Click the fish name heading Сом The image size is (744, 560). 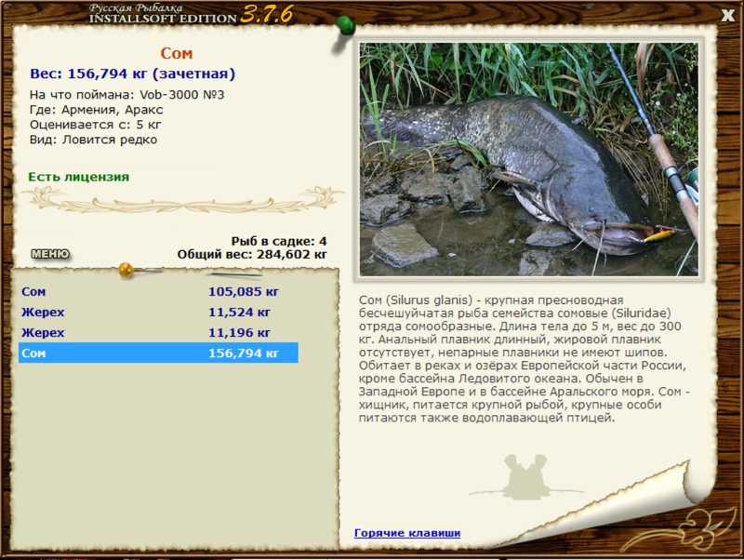pos(177,53)
